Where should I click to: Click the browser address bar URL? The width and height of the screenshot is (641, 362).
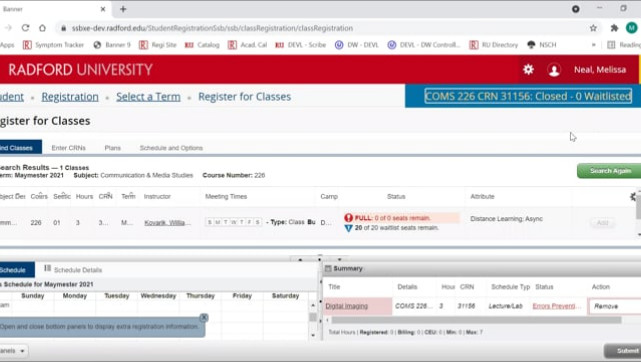(212, 28)
